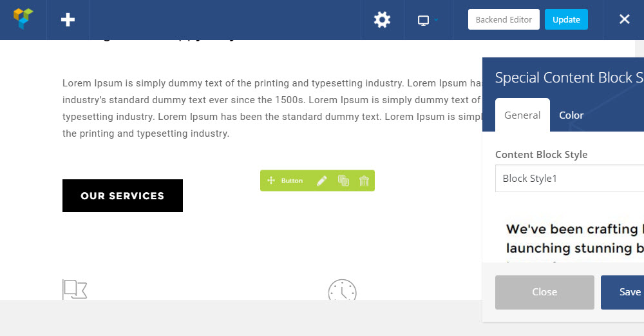
Task: Edit the Button element with pencil icon
Action: [x=322, y=181]
